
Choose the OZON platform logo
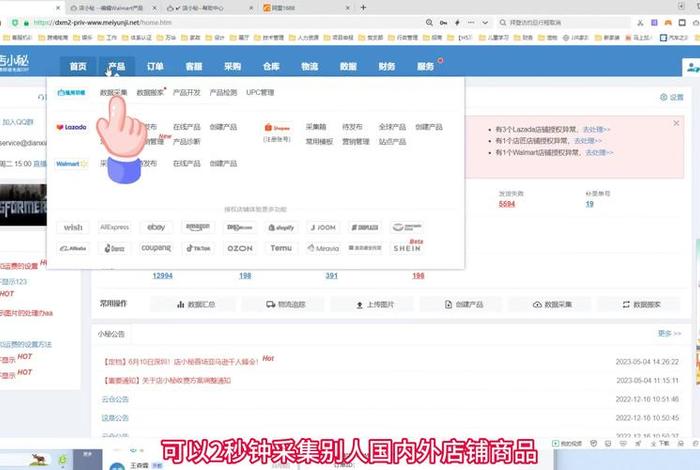(x=240, y=248)
